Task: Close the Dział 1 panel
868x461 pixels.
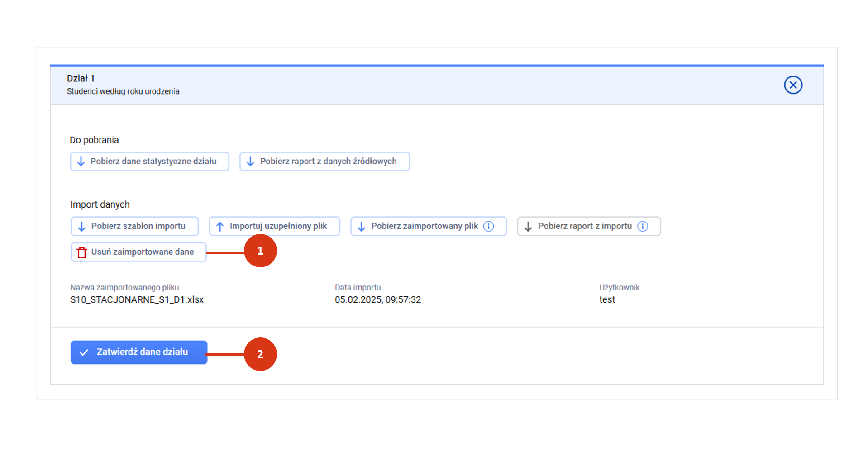Action: [x=793, y=85]
